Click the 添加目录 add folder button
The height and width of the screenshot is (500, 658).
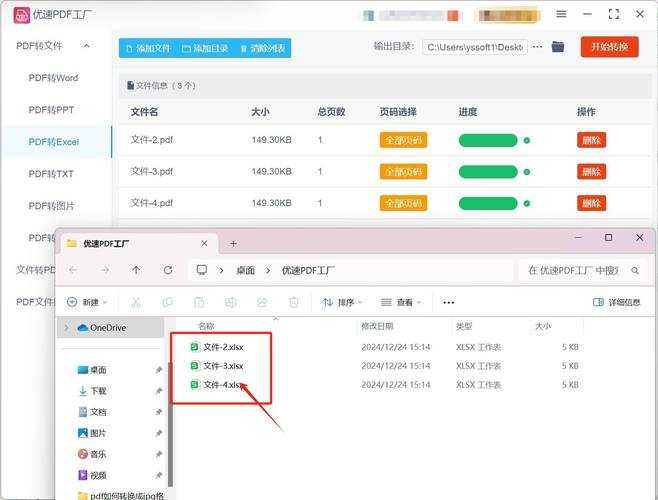[x=204, y=48]
